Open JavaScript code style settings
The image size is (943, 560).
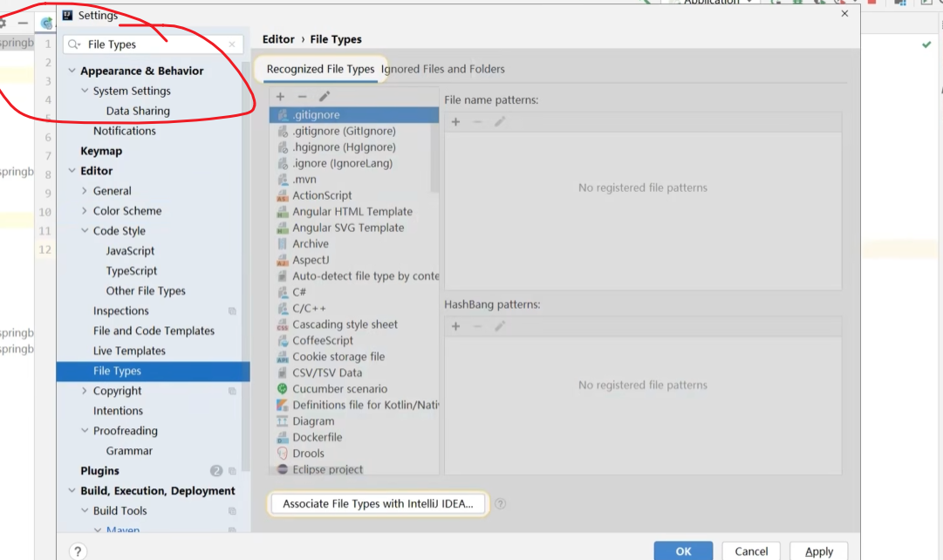[130, 251]
